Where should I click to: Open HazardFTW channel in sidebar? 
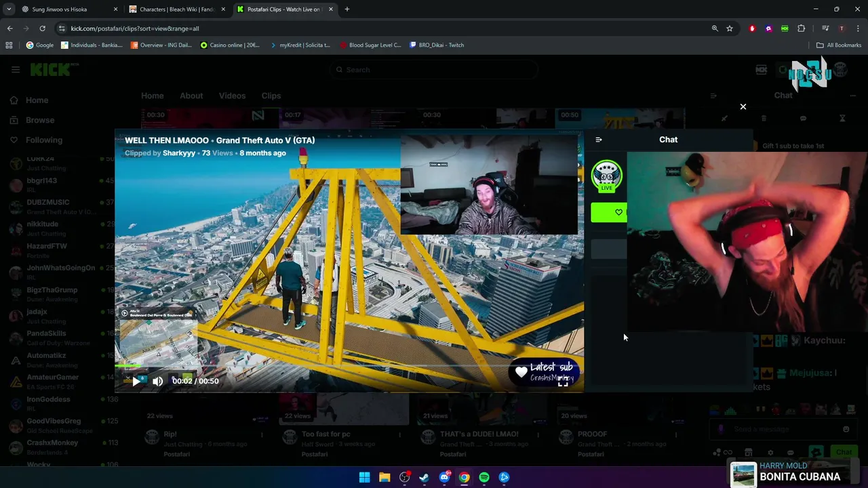[x=61, y=250]
